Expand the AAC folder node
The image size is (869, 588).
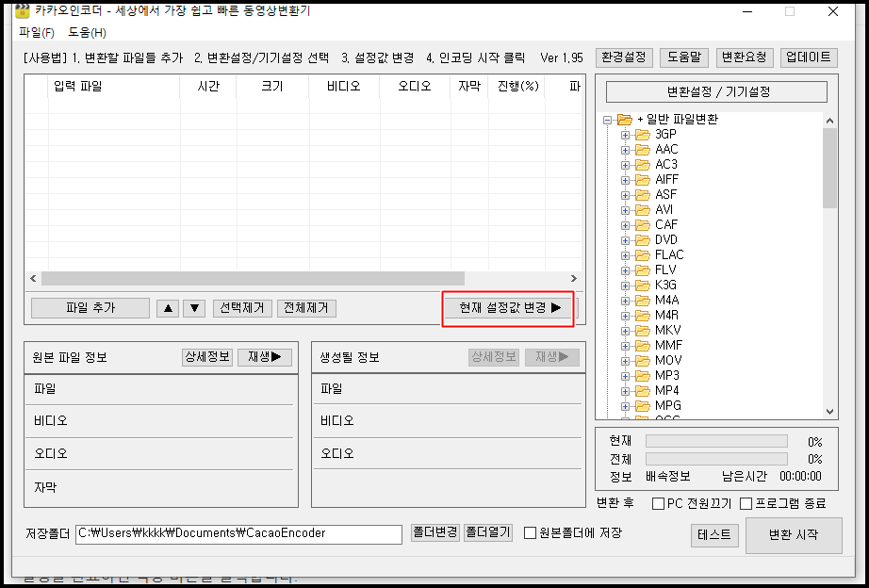(x=625, y=150)
